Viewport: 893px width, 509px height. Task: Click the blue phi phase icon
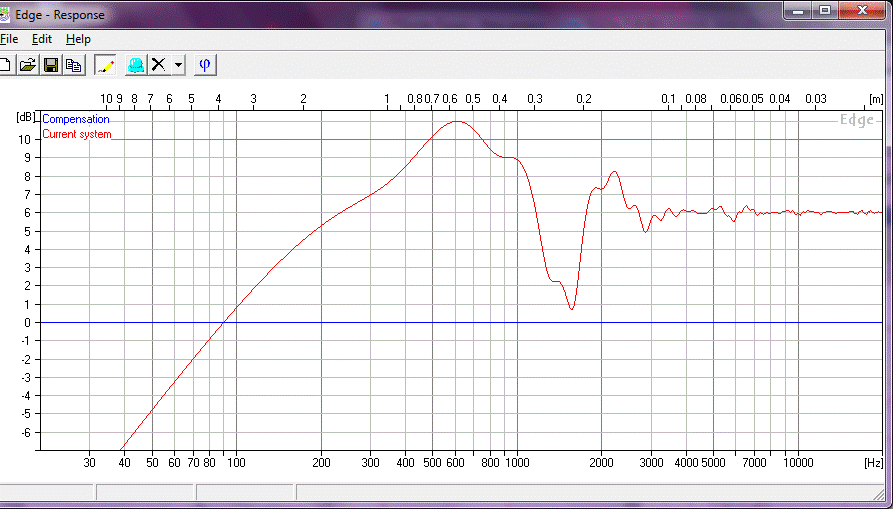tap(206, 65)
